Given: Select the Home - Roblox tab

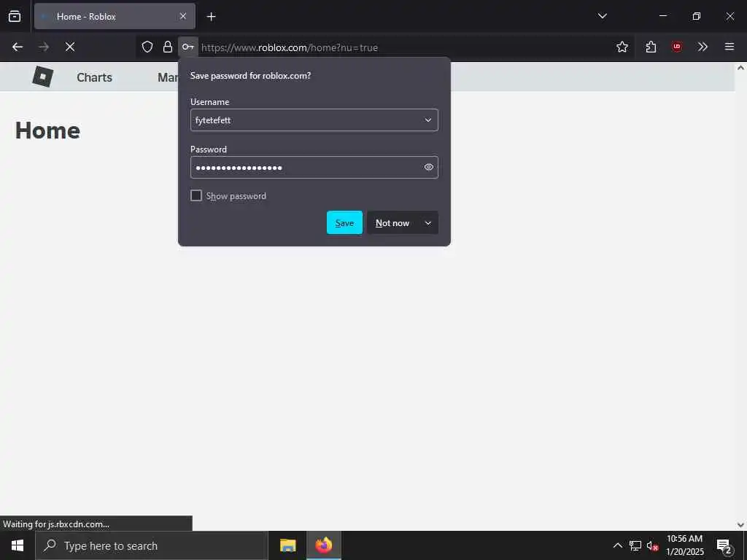Looking at the screenshot, I should coord(115,16).
